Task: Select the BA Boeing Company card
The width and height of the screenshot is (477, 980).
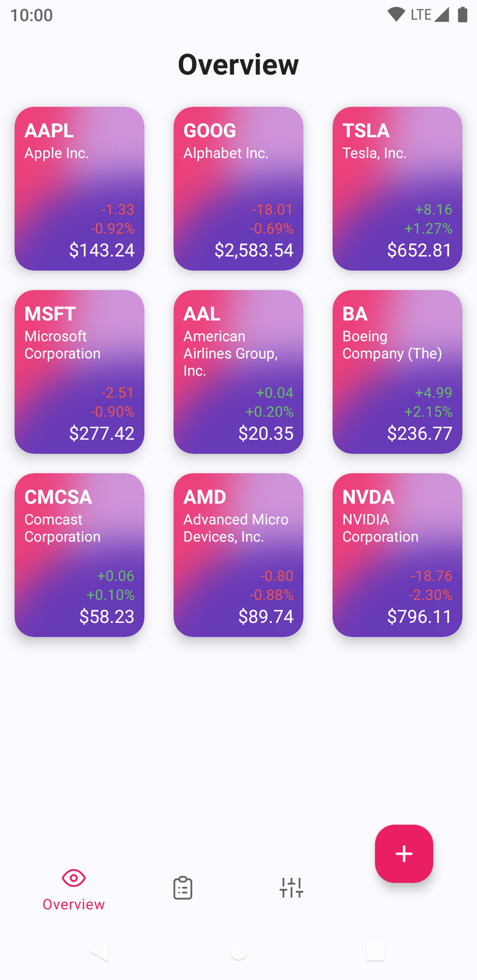Action: [397, 372]
